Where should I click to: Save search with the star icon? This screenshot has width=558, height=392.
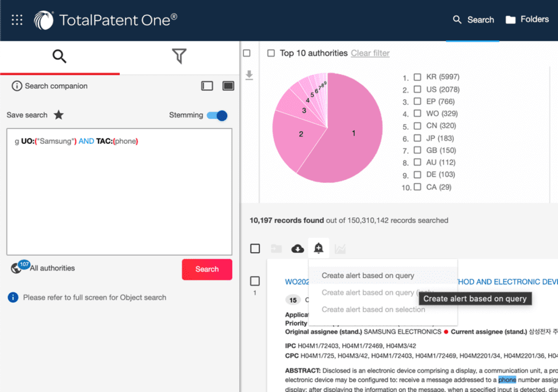tap(59, 115)
